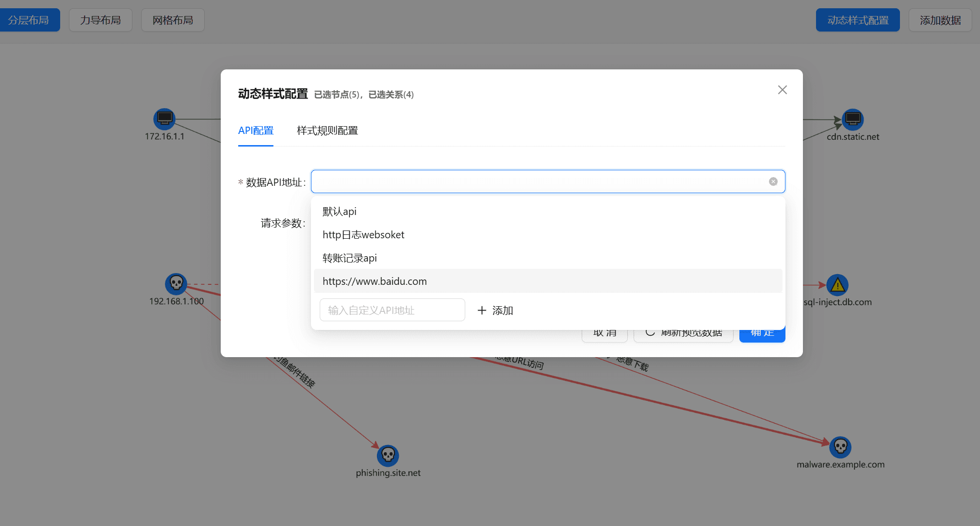Open the 数据API地址 combo box
The image size is (980, 526).
[548, 181]
